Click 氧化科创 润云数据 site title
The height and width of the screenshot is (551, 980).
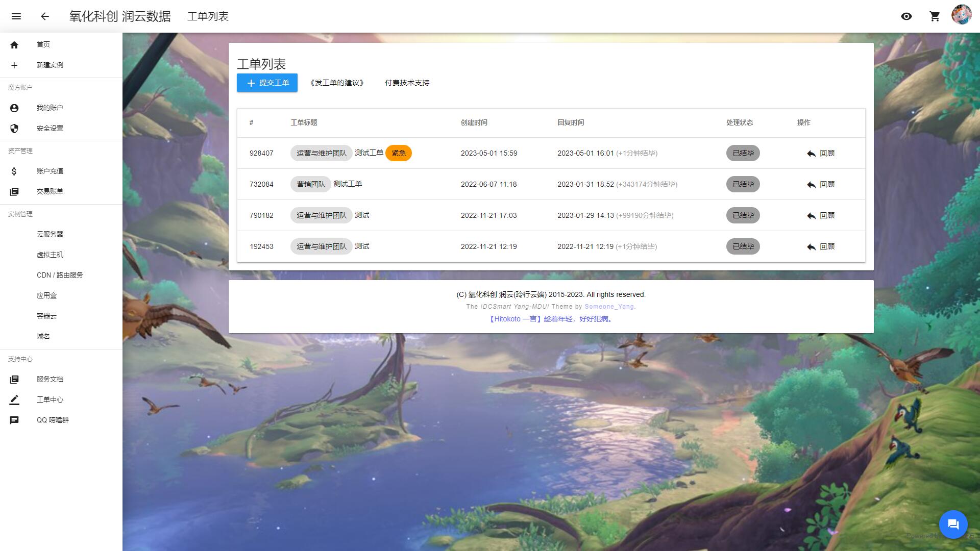point(120,16)
